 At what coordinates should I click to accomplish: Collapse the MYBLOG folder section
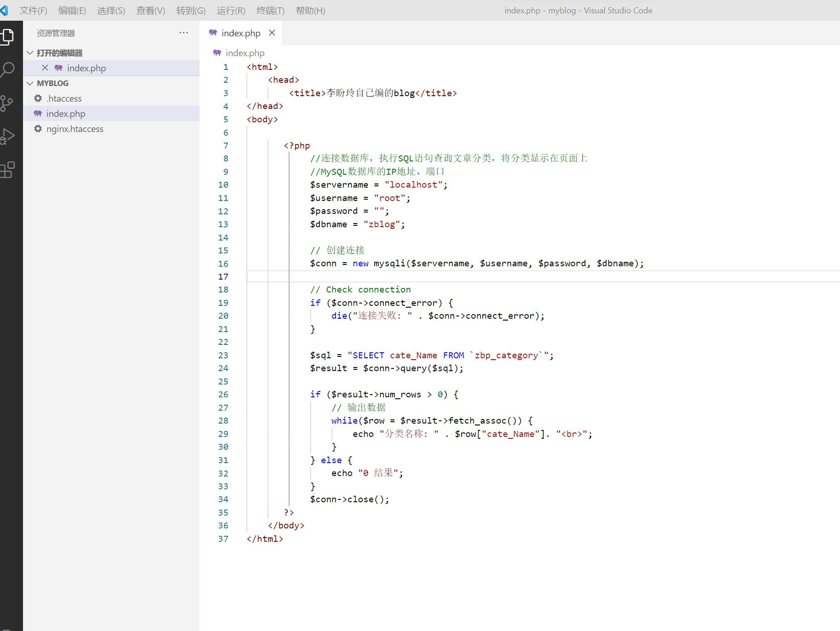coord(30,83)
